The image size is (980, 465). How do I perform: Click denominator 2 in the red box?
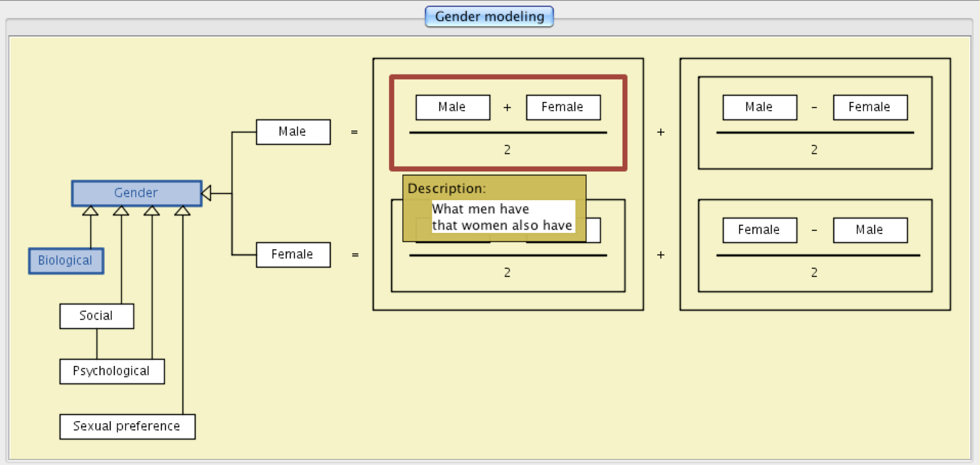pos(507,150)
